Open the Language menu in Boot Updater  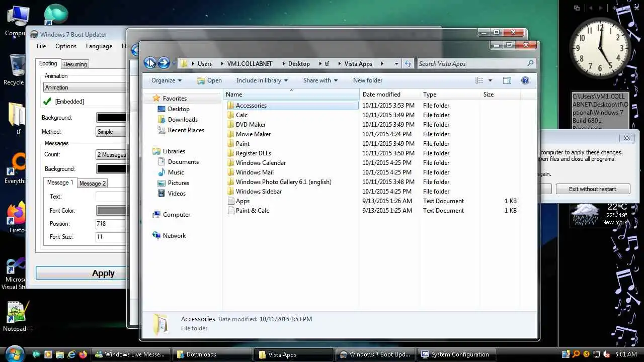pos(99,46)
